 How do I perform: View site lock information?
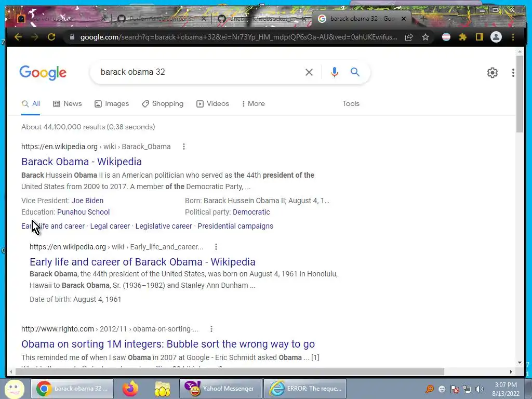(72, 37)
